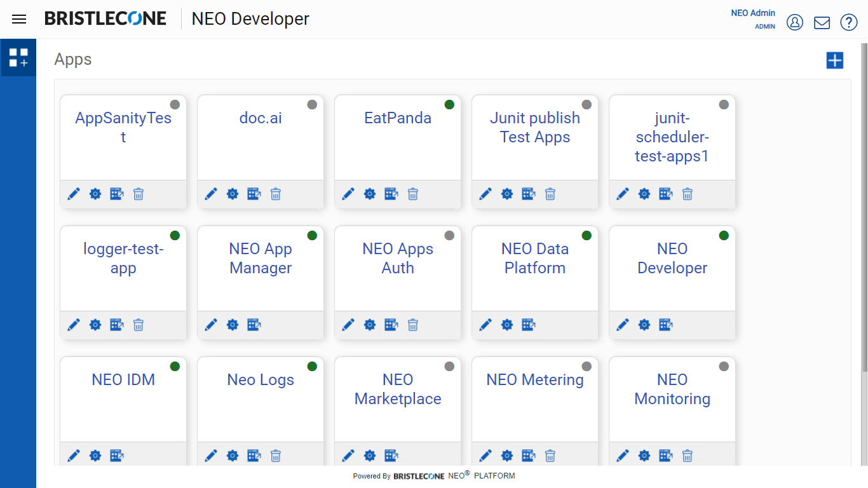Delete the Neo Logs app
The image size is (868, 488).
[x=276, y=456]
